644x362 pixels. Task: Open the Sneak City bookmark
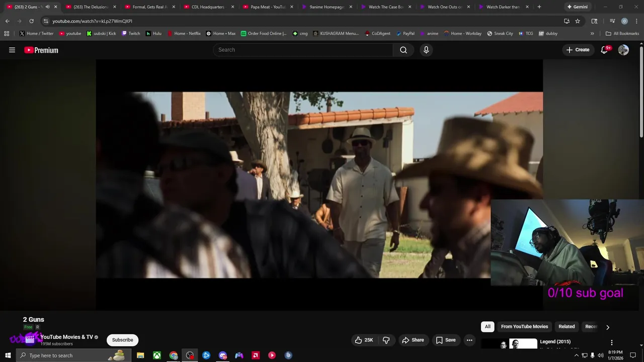(x=500, y=34)
